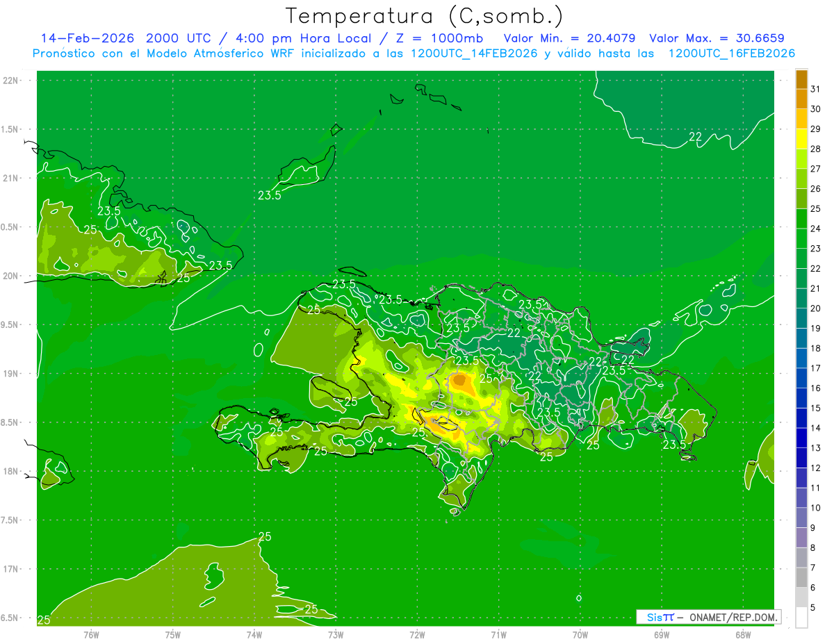Click the '68W' longitude axis label
This screenshot has height=644, width=834.
pos(743,635)
